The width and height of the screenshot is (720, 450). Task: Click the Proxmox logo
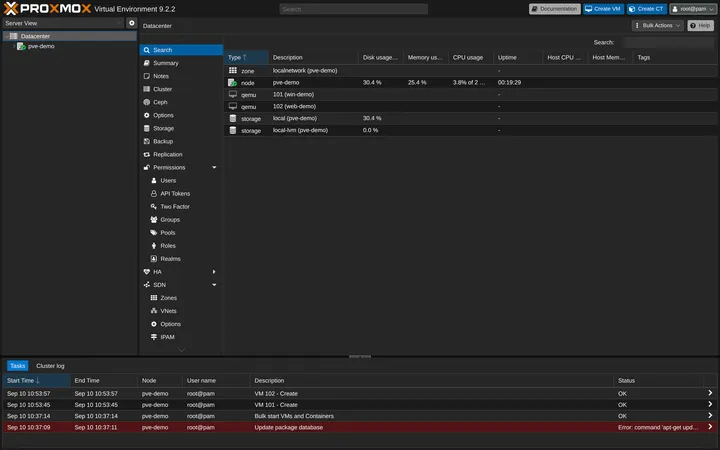(47, 8)
